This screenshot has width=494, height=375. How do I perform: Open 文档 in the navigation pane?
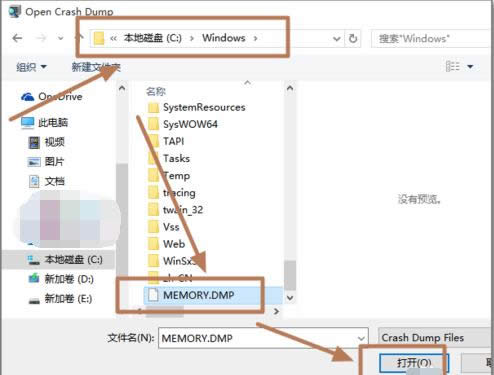click(x=46, y=181)
